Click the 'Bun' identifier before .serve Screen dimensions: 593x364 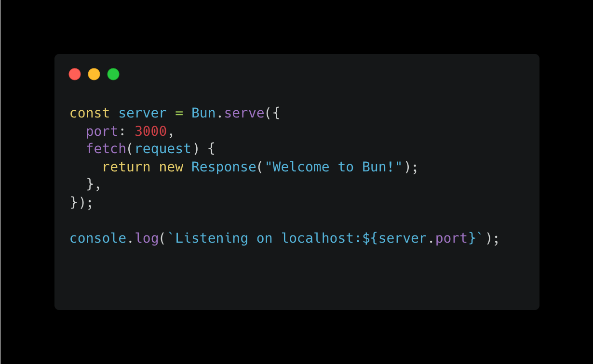tap(203, 113)
